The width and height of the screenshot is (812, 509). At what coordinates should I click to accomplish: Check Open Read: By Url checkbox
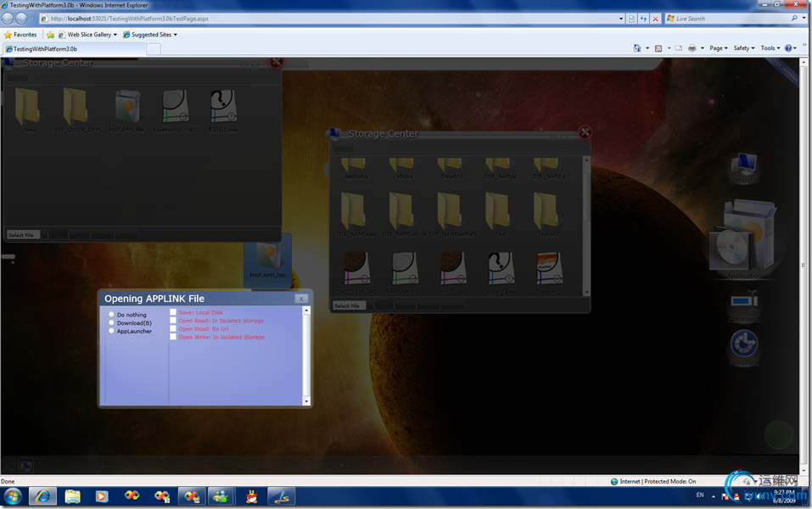[173, 328]
